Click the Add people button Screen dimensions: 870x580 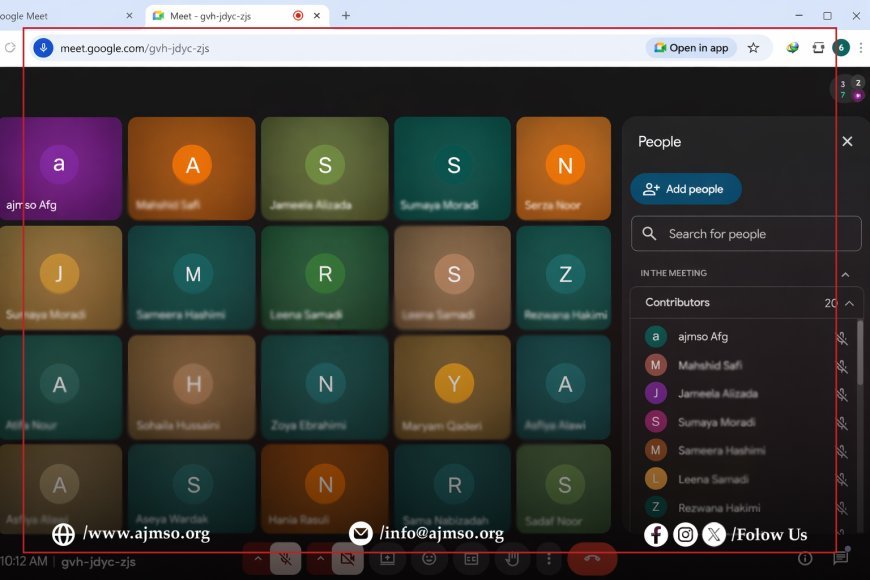(685, 189)
